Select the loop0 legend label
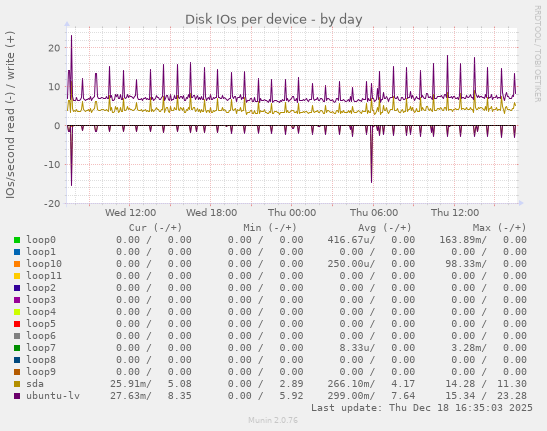The height and width of the screenshot is (431, 547). coord(41,240)
